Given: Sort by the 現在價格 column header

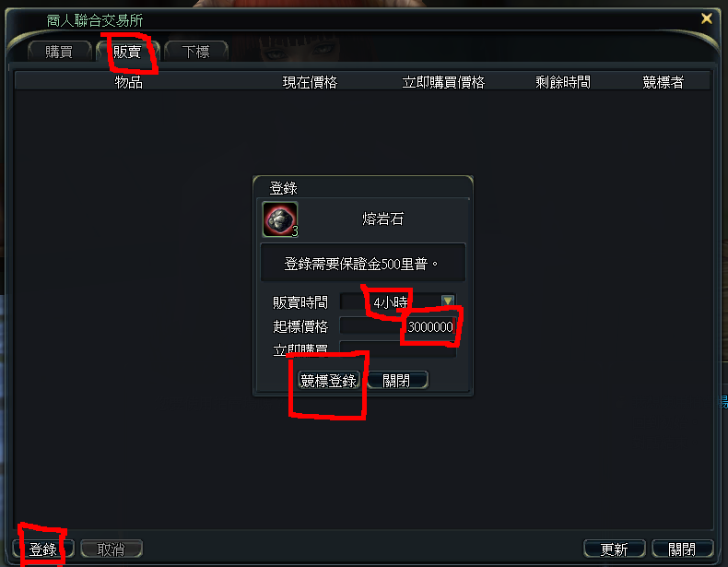Looking at the screenshot, I should pyautogui.click(x=310, y=82).
